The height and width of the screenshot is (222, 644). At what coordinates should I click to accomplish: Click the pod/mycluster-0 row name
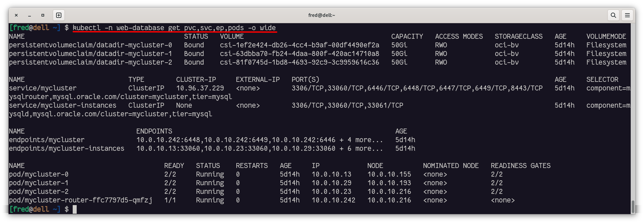coord(39,174)
